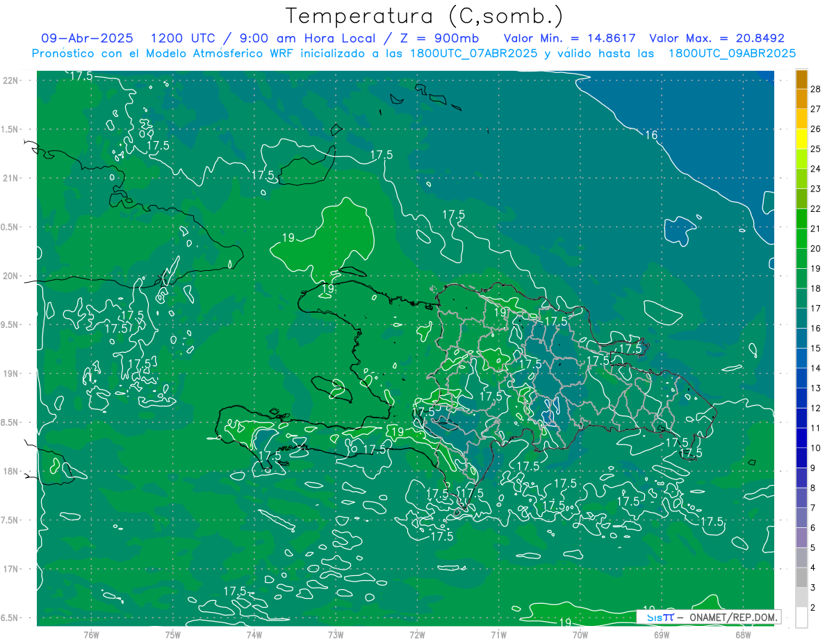The image size is (834, 644).
Task: Click the "69W" longitude label
Action: point(662,634)
